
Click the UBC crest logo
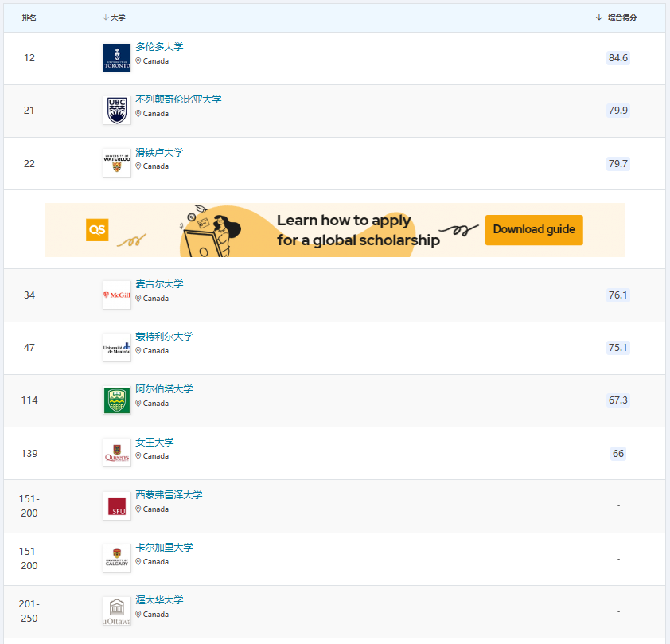[x=117, y=111]
